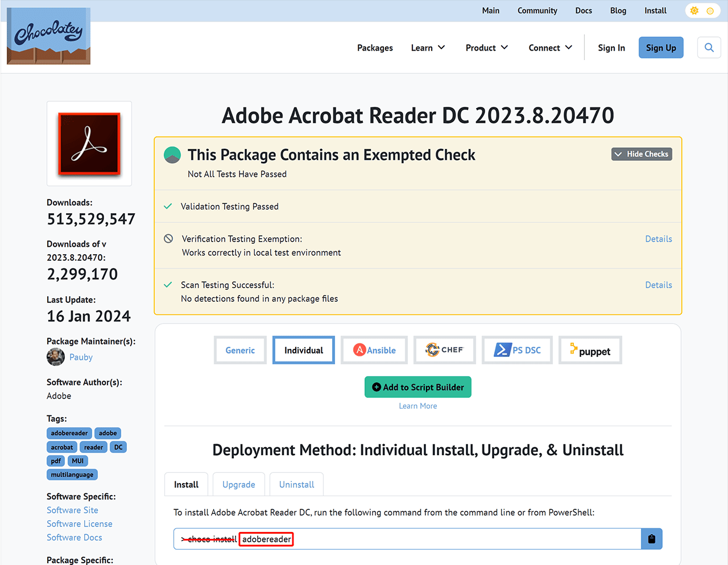Select the Individual deployment method
This screenshot has width=728, height=565.
pyautogui.click(x=304, y=350)
